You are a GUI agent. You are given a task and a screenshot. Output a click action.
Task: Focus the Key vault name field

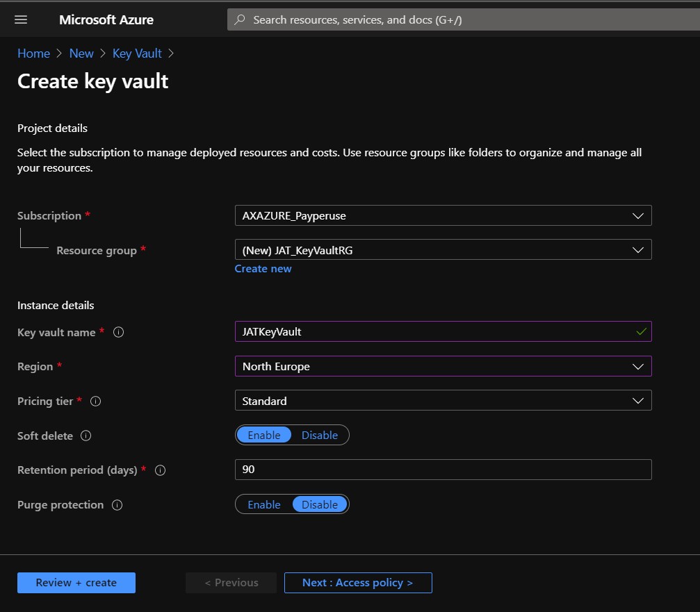coord(443,331)
